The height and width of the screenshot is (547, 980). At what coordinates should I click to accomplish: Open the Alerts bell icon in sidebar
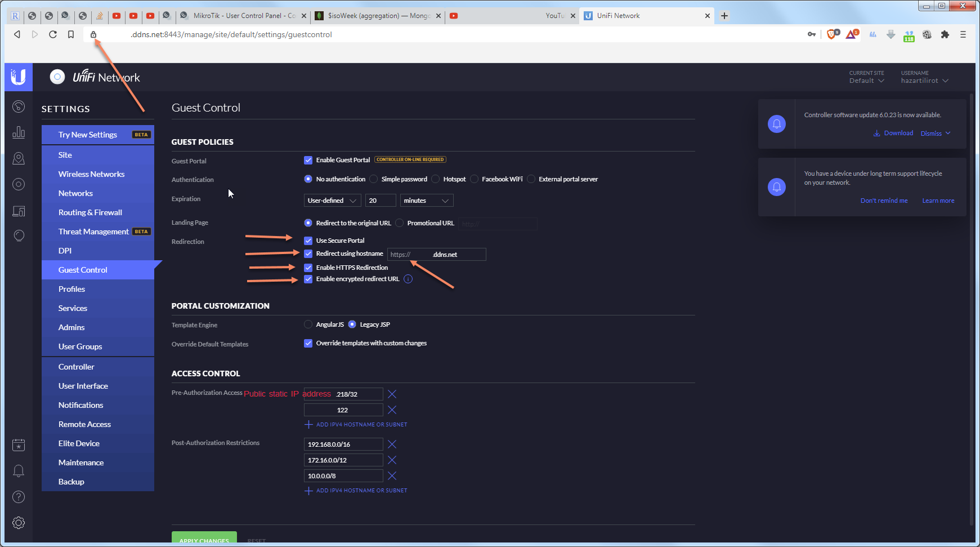pos(19,471)
